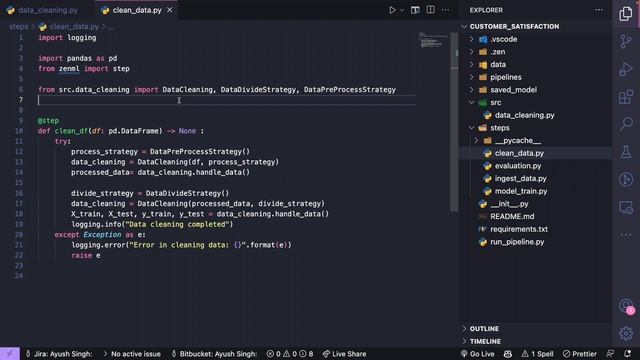Click the @step decorator on line 9
This screenshot has width=640, height=360.
(x=48, y=120)
